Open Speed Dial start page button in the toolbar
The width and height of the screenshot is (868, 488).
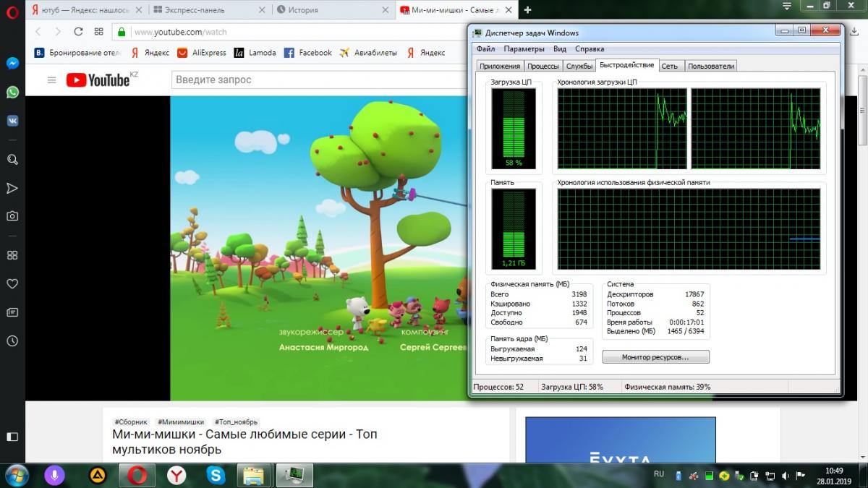[98, 32]
